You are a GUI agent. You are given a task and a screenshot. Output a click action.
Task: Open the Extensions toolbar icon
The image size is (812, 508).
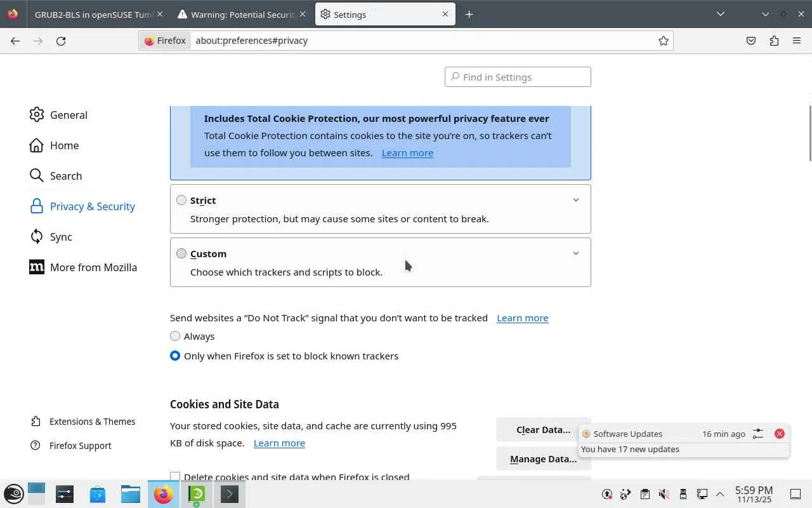[x=774, y=41]
